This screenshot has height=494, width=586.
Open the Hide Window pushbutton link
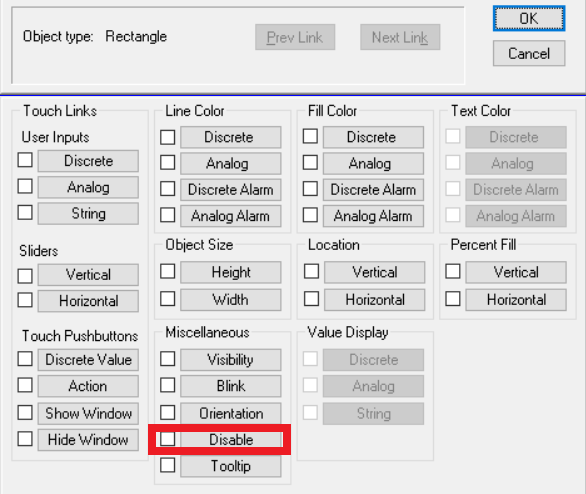click(x=88, y=440)
